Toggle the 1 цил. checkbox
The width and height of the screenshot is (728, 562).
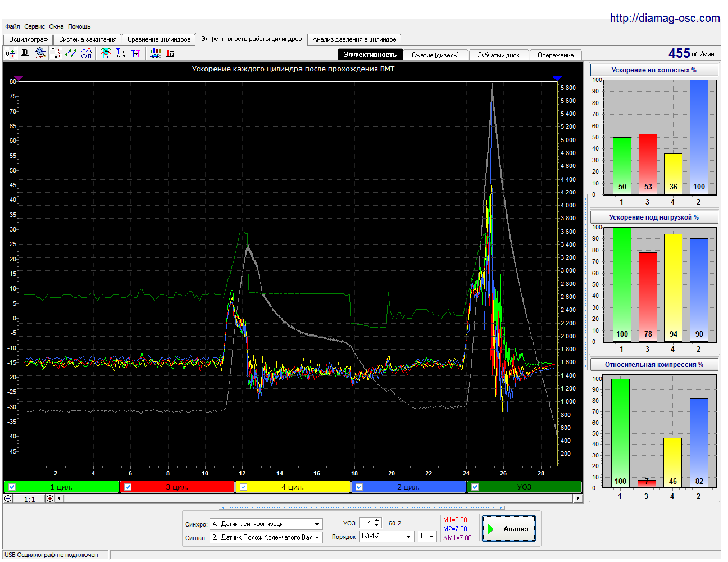(x=12, y=487)
